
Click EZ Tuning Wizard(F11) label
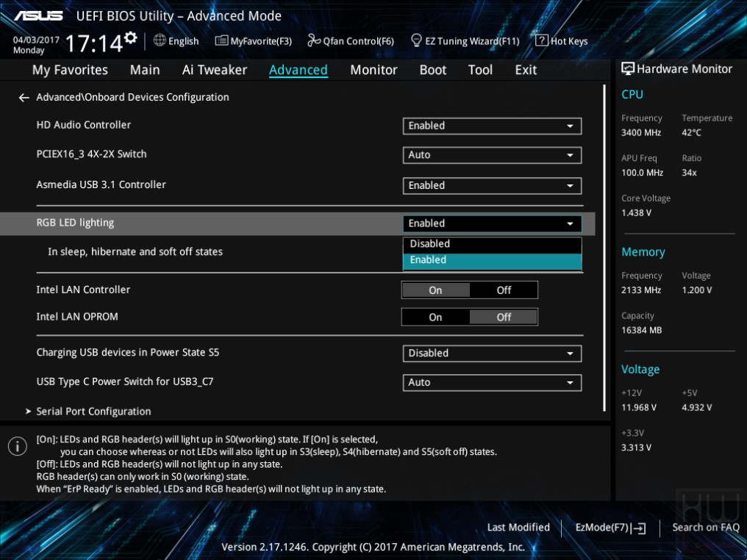[x=472, y=41]
